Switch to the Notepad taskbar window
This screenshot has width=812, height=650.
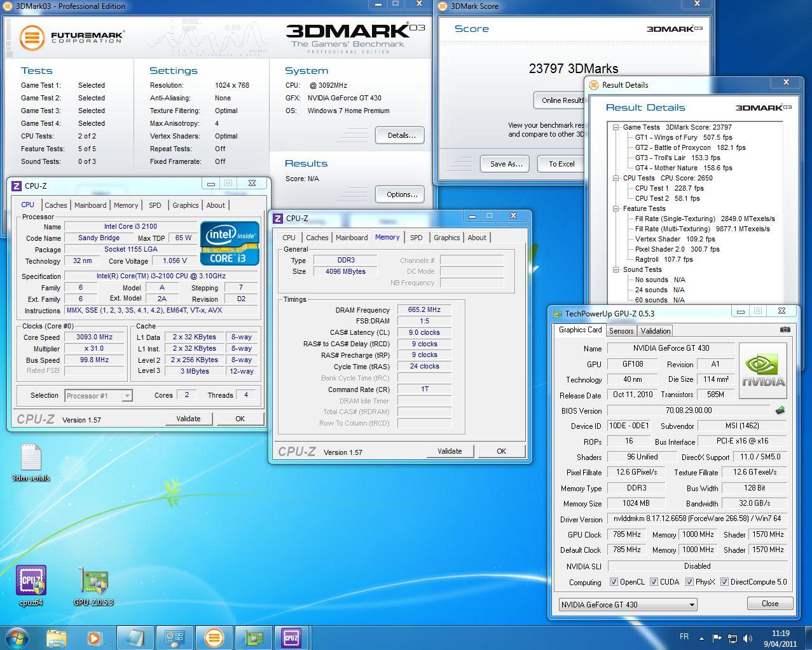135,638
